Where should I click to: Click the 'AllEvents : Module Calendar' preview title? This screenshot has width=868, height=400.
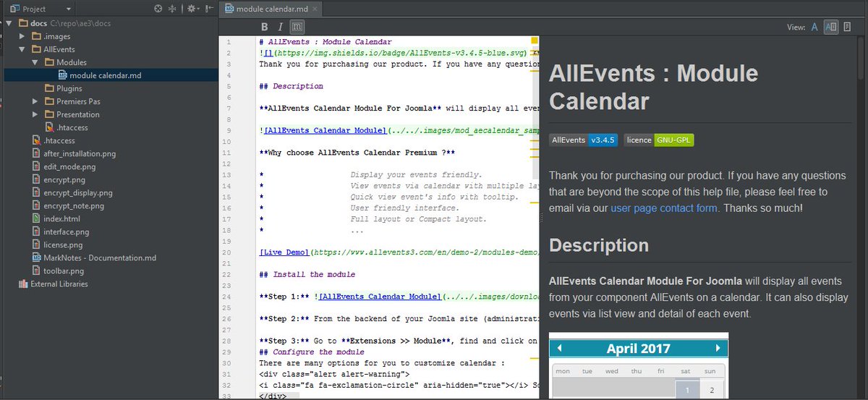tap(653, 87)
